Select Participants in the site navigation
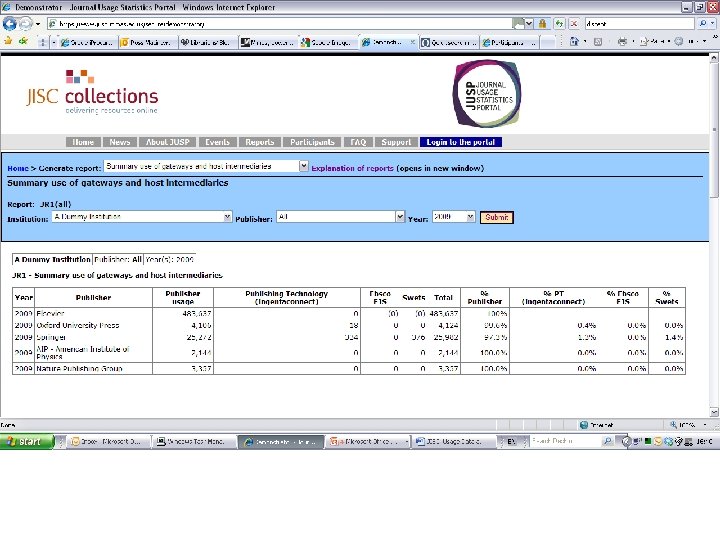 (312, 142)
